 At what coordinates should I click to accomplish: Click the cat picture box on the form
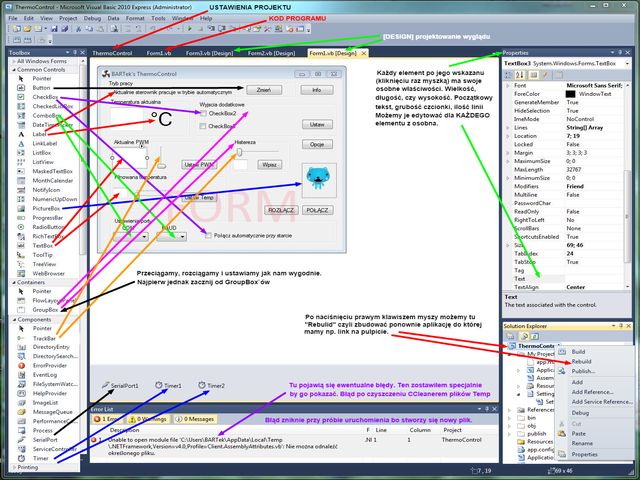point(319,180)
